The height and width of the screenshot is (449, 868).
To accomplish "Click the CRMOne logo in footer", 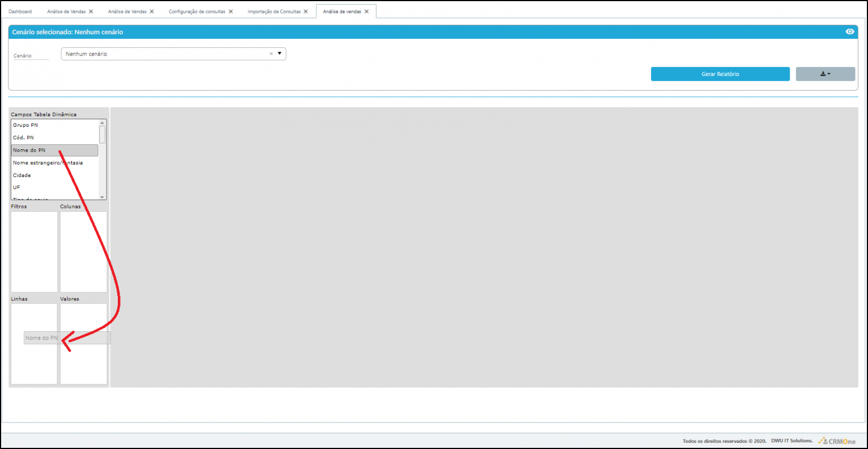I will pos(837,441).
